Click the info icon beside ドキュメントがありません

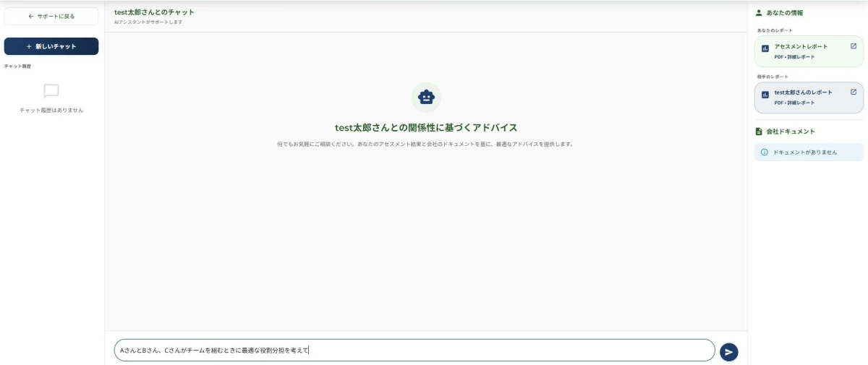tap(764, 153)
